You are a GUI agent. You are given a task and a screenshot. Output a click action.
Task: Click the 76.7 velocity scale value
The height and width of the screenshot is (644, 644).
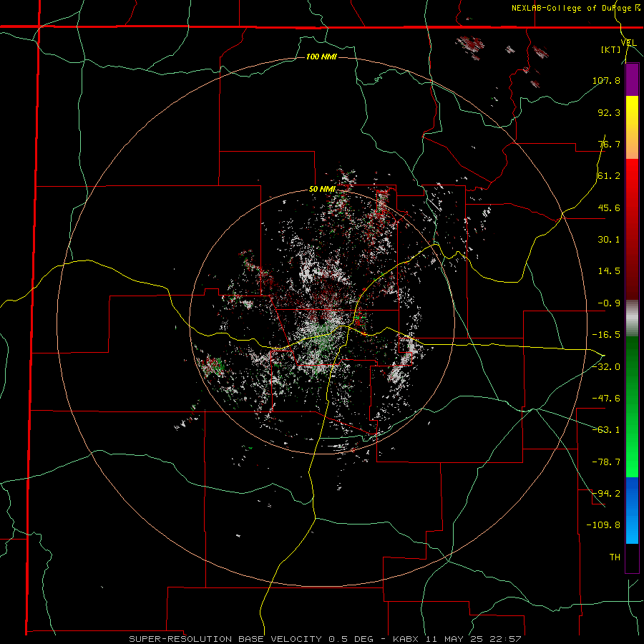(609, 144)
